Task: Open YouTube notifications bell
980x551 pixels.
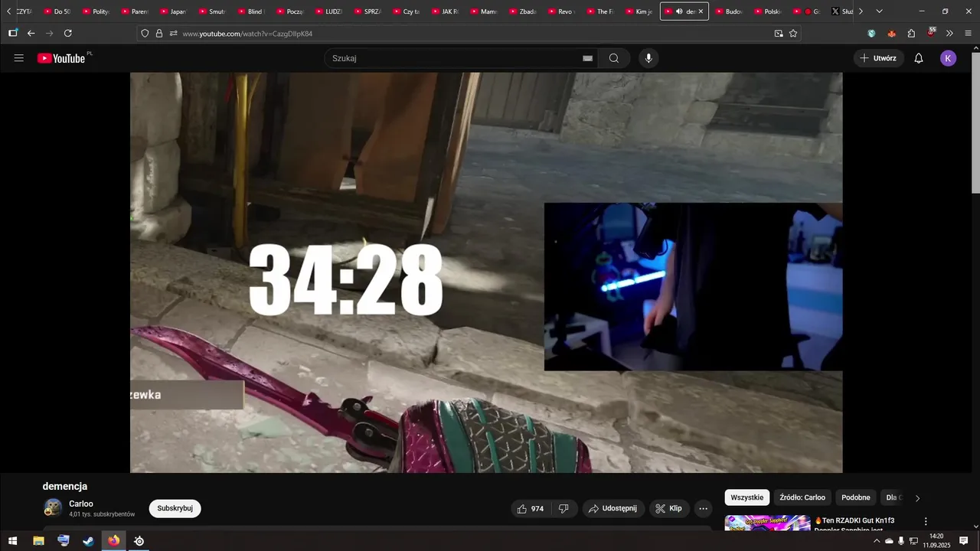Action: tap(919, 58)
